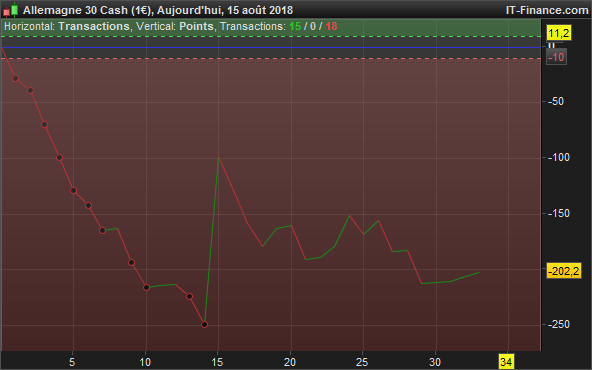Click the red losing transactions count 18
The image size is (592, 370).
click(331, 26)
